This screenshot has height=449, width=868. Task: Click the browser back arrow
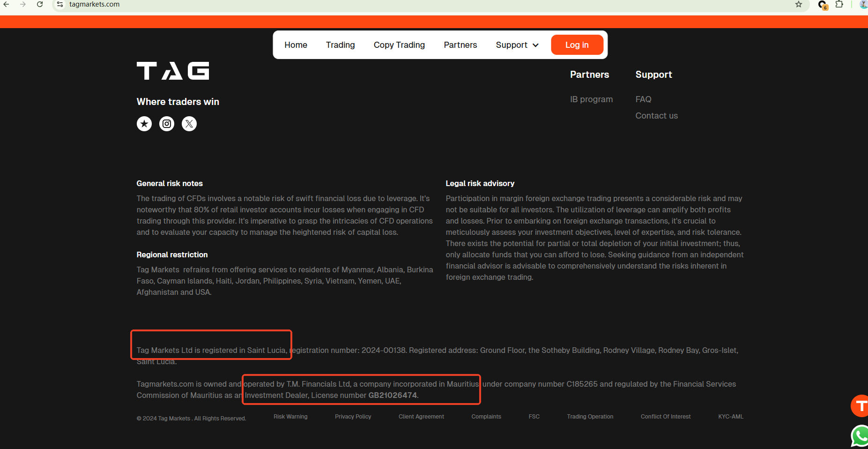[7, 4]
